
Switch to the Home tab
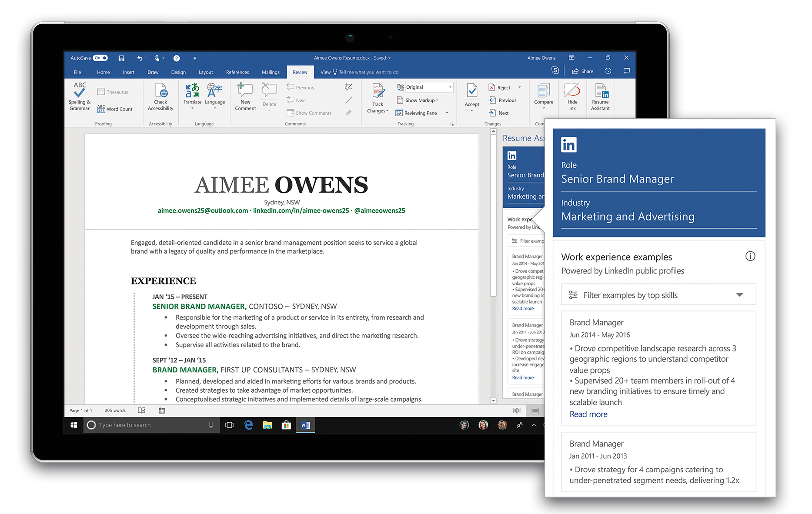pyautogui.click(x=103, y=72)
